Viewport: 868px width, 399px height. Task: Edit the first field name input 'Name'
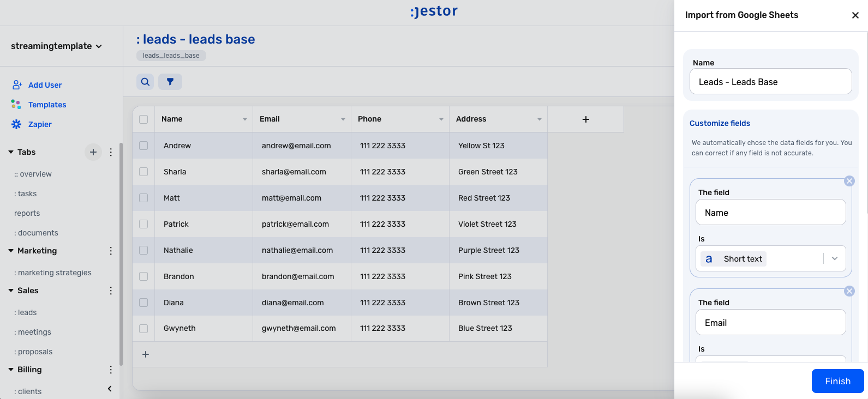pyautogui.click(x=770, y=212)
